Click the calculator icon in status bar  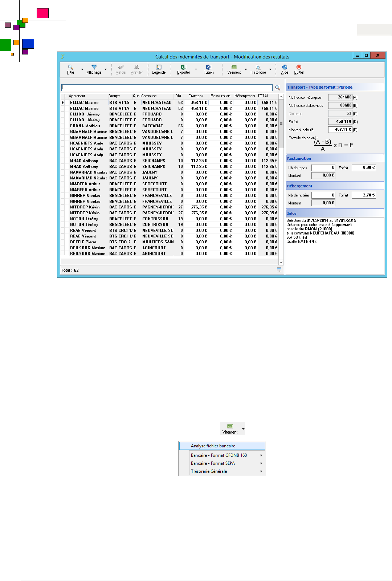(279, 270)
